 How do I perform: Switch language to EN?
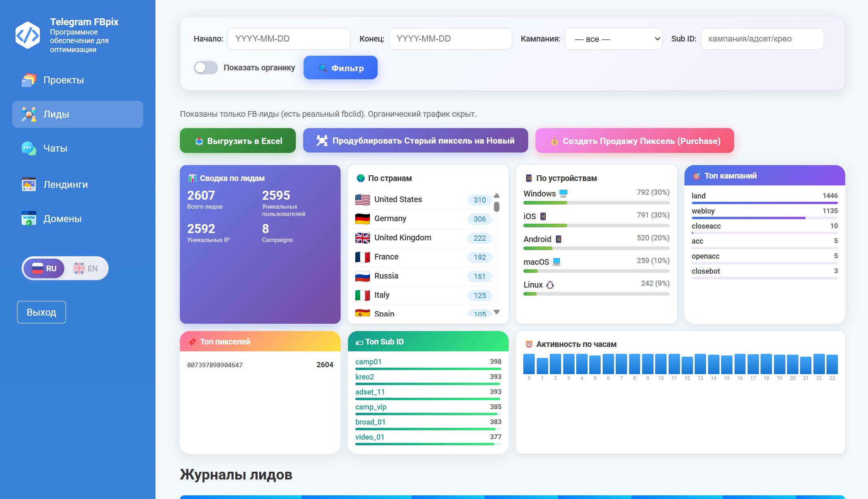click(86, 268)
